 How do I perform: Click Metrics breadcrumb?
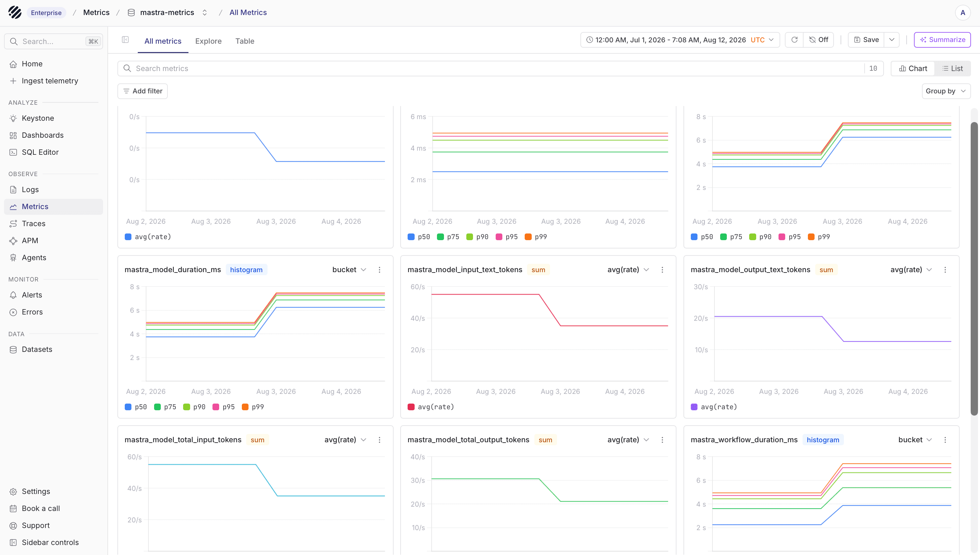click(96, 13)
